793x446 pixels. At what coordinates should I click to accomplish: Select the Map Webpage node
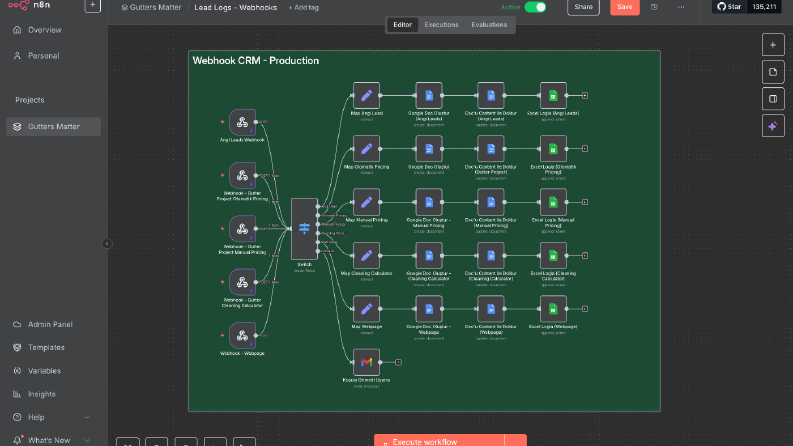click(x=366, y=309)
